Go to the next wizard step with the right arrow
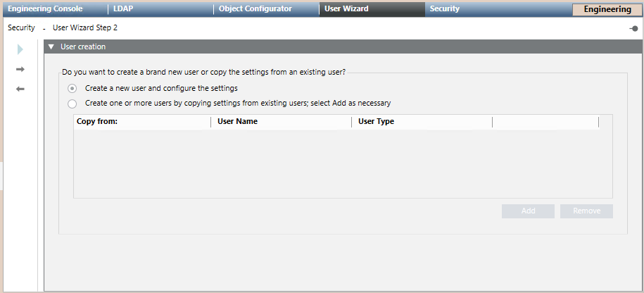Viewport: 644px width, 293px height. tap(20, 69)
